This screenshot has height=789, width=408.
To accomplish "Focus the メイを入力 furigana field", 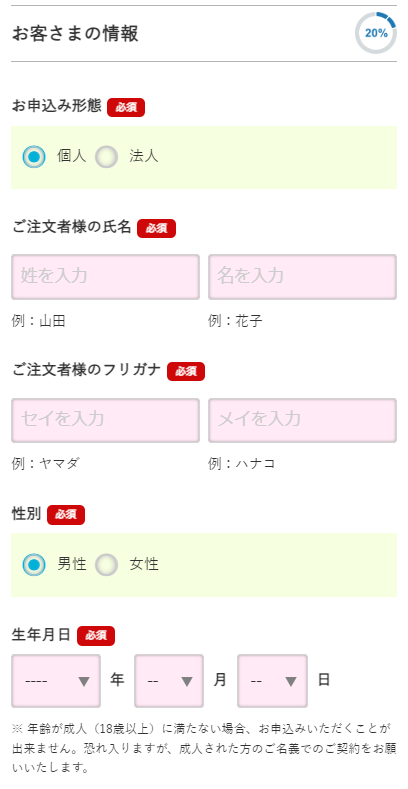I will (302, 420).
